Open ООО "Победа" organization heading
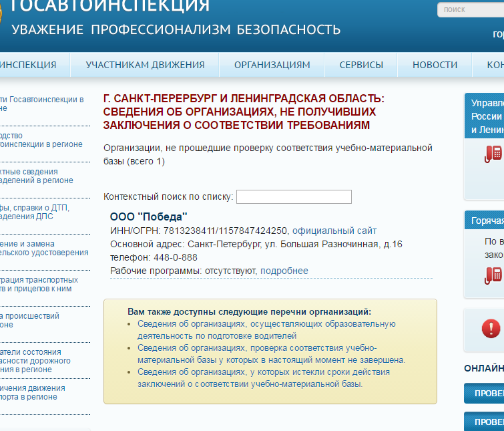Image resolution: width=504 pixels, height=431 pixels. 149,217
